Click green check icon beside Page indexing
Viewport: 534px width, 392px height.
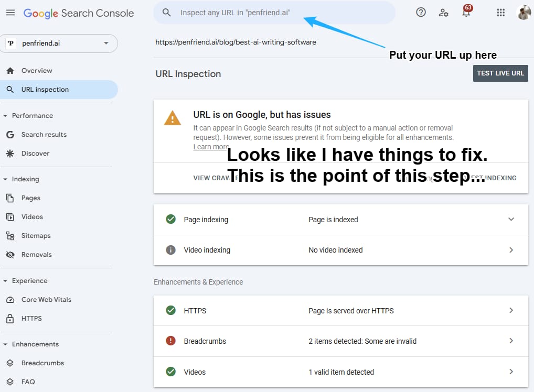tap(170, 220)
